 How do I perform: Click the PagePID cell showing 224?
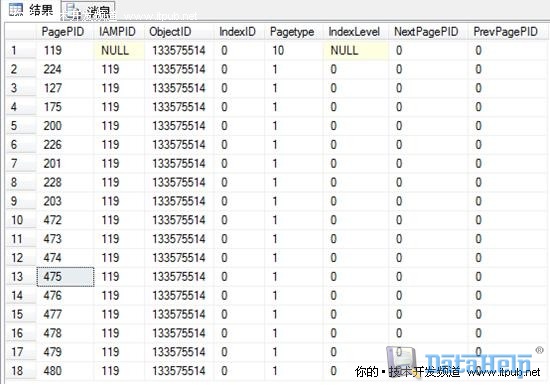(x=65, y=69)
